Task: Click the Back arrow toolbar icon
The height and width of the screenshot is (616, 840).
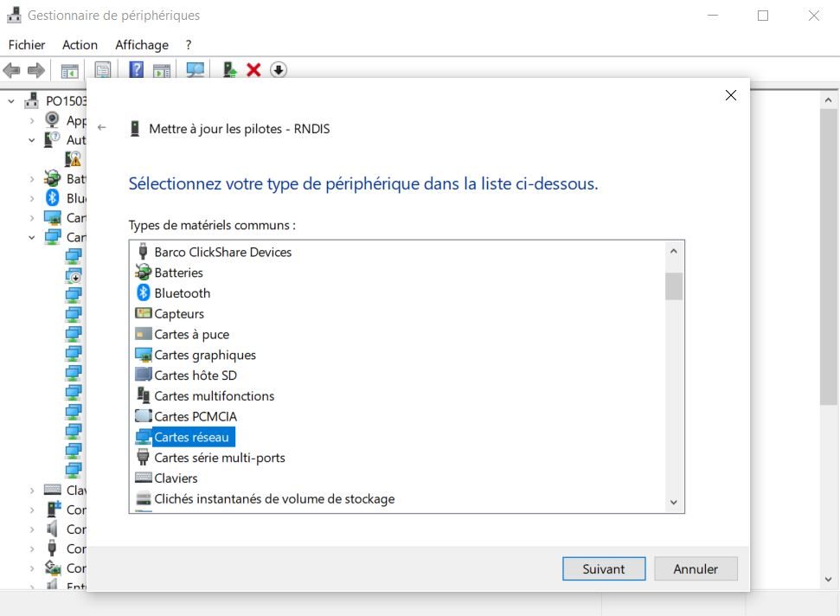Action: coord(11,70)
